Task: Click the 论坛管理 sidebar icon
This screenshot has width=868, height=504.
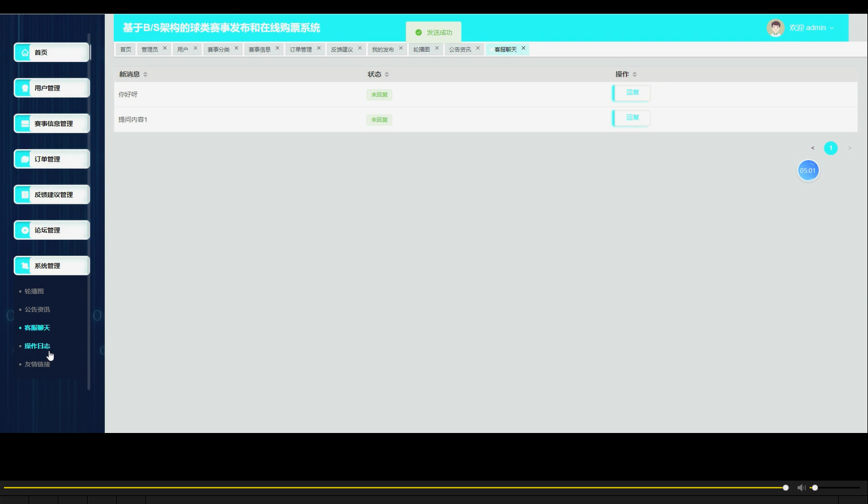Action: coord(25,230)
